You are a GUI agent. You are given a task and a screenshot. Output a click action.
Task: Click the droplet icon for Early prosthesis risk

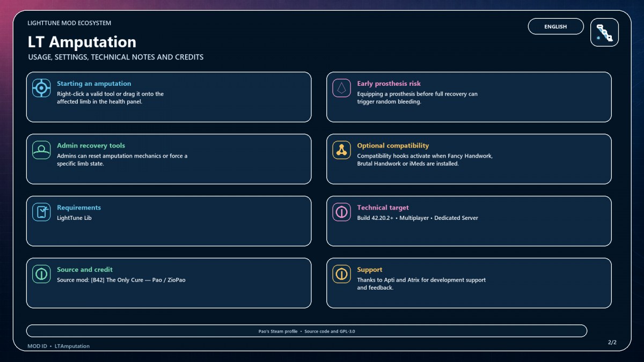(x=341, y=88)
